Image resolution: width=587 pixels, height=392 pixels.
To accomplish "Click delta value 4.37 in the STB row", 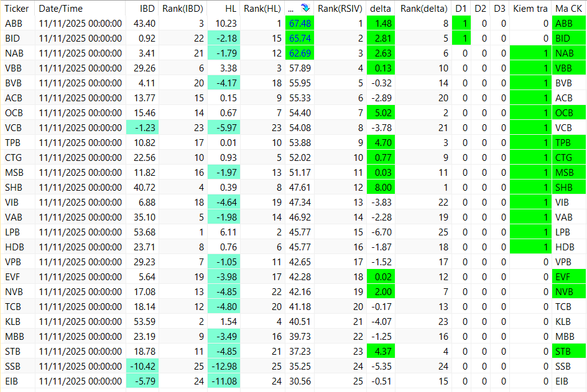I will pyautogui.click(x=381, y=351).
